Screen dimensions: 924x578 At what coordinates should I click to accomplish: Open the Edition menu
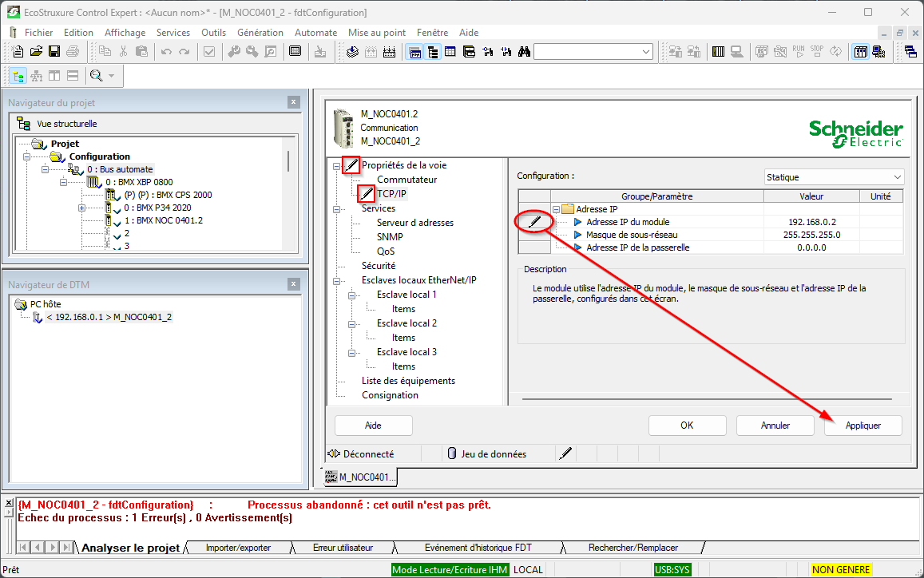pos(78,33)
